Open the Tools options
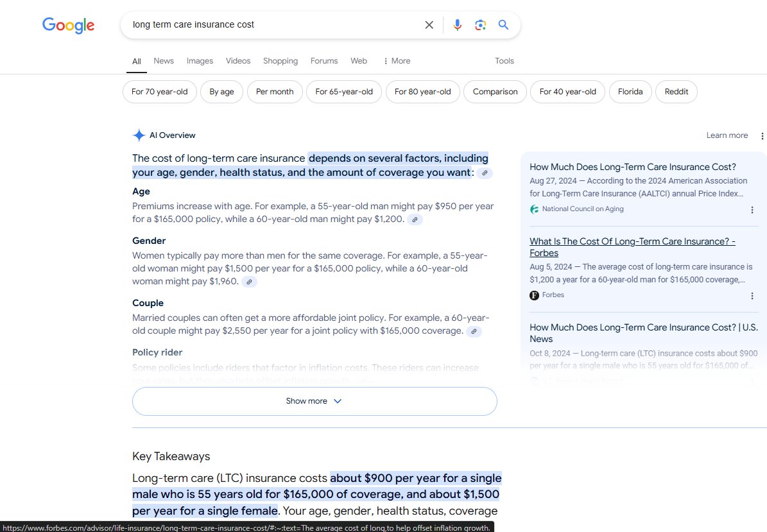The width and height of the screenshot is (767, 532). [x=504, y=60]
